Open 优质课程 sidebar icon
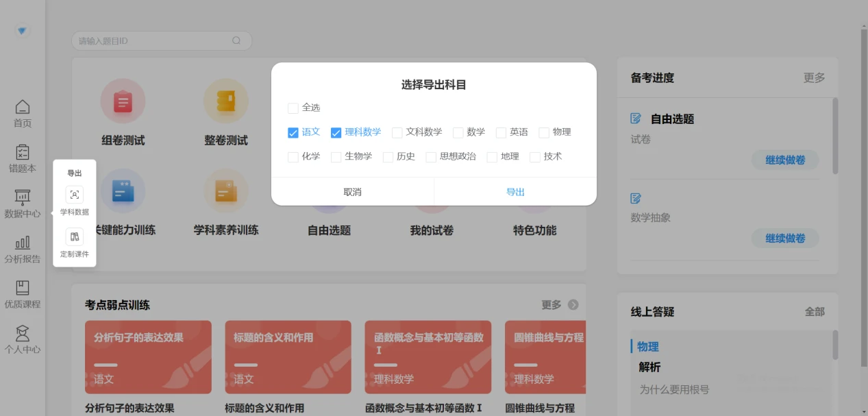 pos(23,288)
